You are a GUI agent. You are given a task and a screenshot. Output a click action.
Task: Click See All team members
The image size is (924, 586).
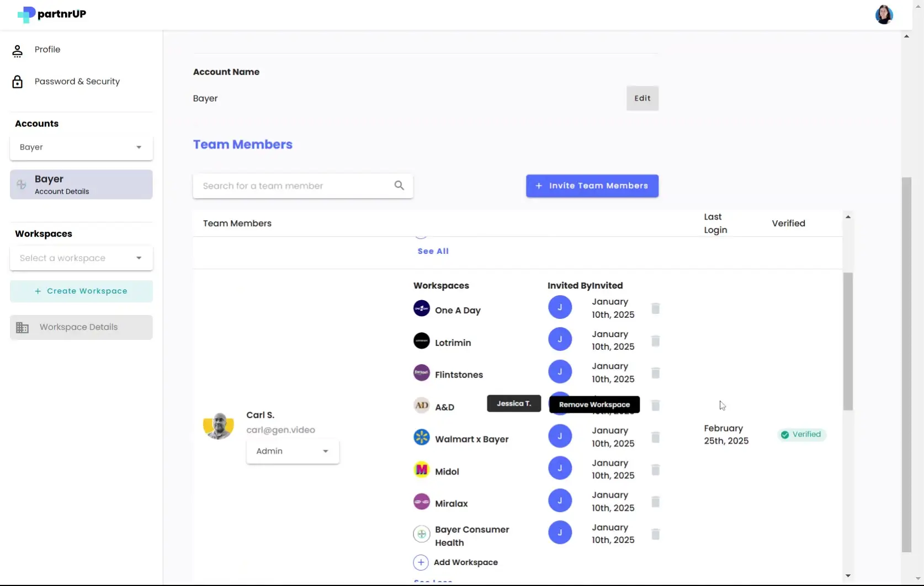pyautogui.click(x=433, y=251)
